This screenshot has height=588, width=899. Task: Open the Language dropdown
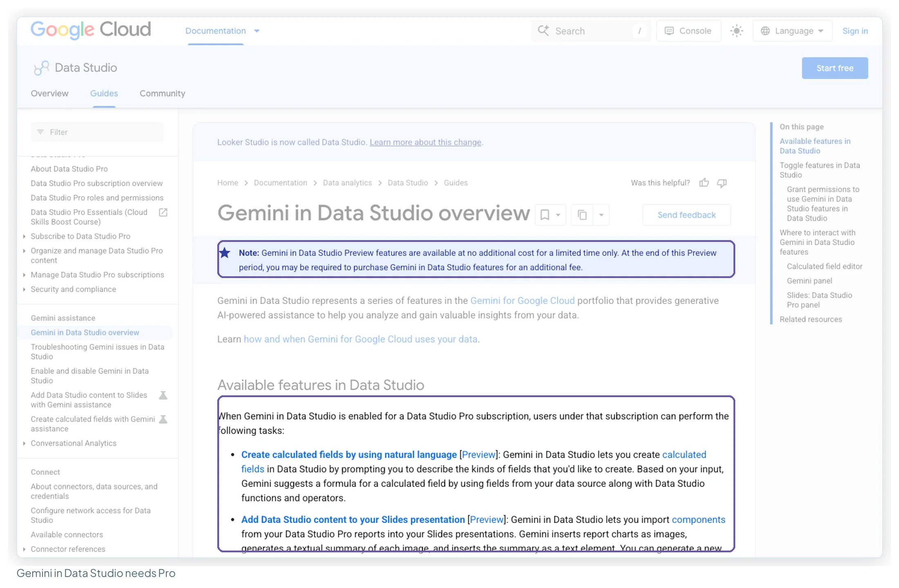(792, 31)
